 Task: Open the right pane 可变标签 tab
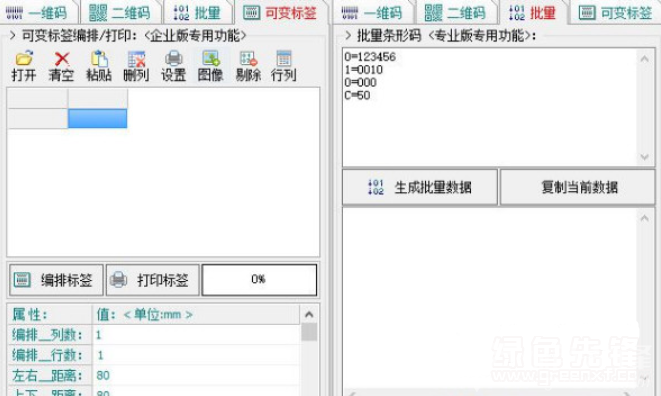click(616, 13)
